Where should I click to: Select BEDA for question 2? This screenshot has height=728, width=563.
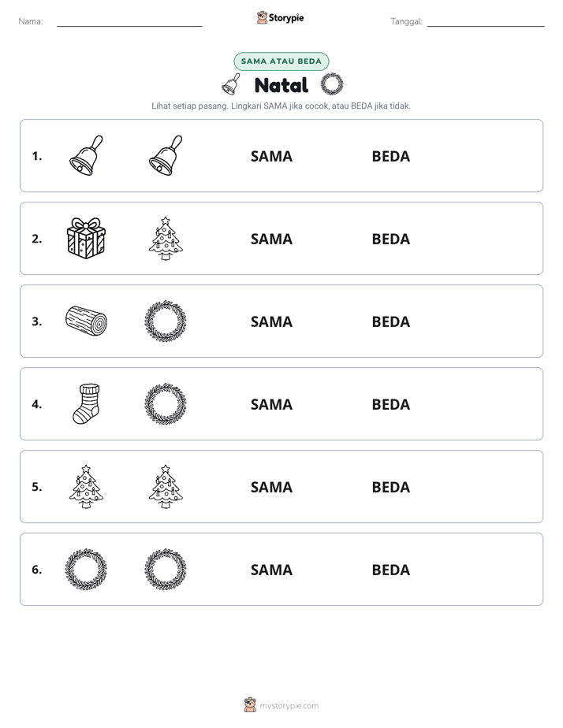[x=390, y=239]
